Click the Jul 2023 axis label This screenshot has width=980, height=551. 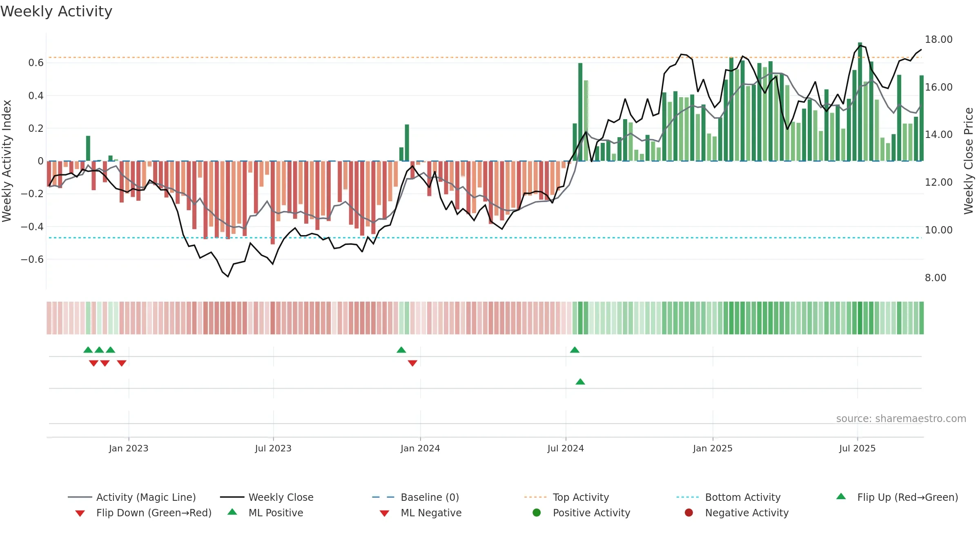tap(273, 449)
